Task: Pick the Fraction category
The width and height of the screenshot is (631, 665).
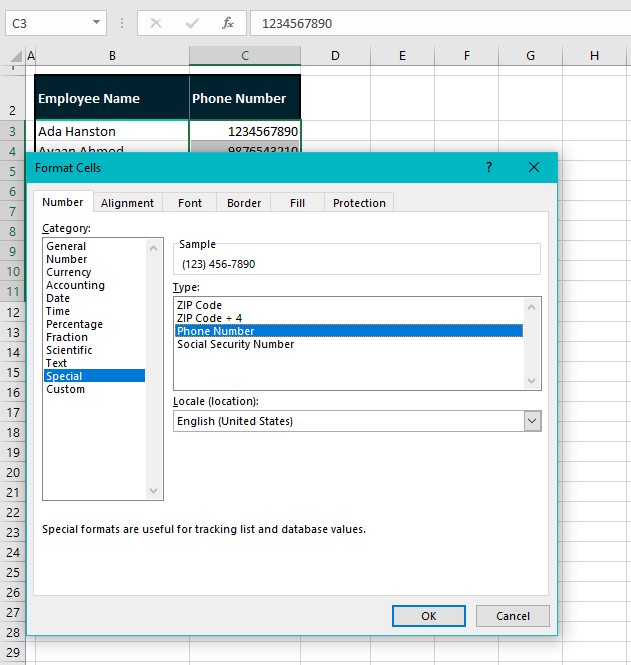Action: click(95, 337)
